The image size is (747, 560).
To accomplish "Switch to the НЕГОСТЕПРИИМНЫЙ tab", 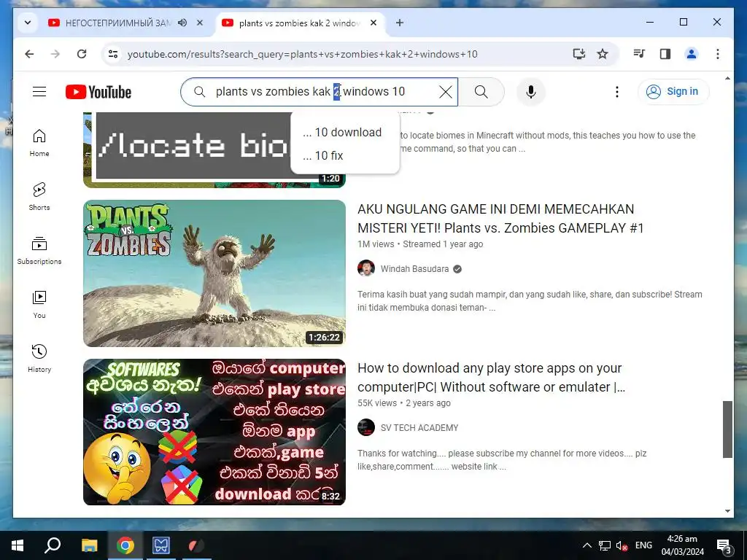I will point(117,23).
